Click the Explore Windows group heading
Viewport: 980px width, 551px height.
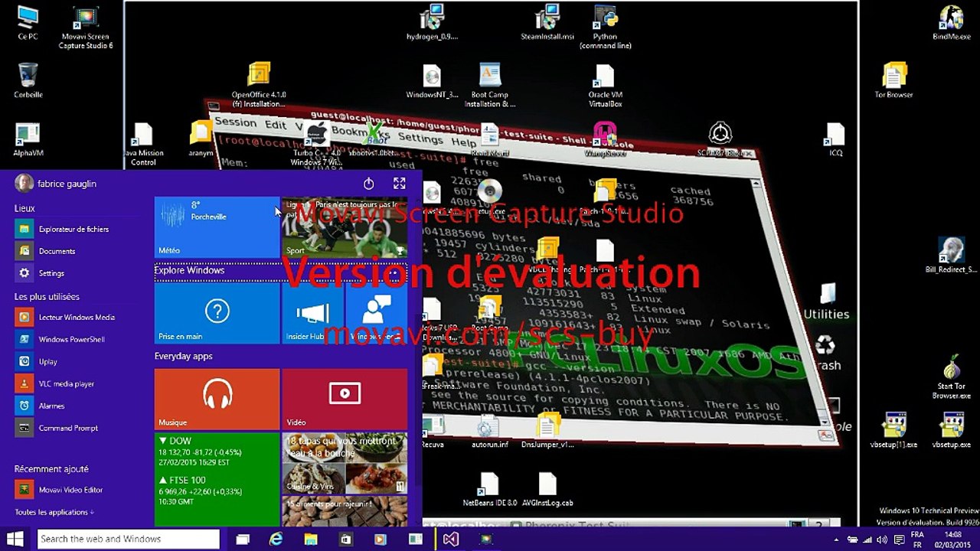click(189, 270)
